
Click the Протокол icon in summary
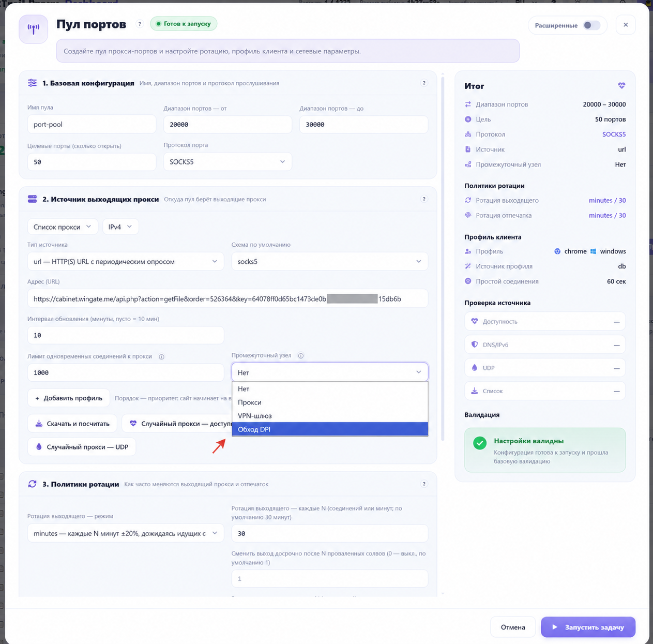(468, 134)
